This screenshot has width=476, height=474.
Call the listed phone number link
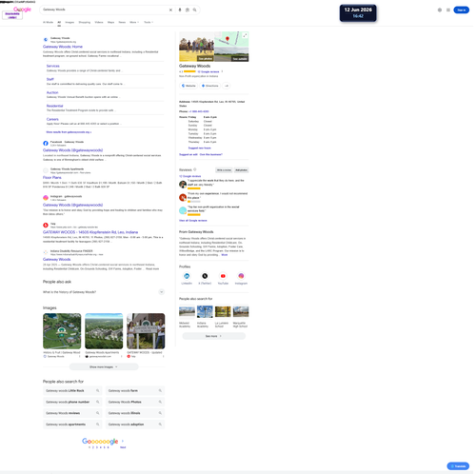pyautogui.click(x=199, y=111)
